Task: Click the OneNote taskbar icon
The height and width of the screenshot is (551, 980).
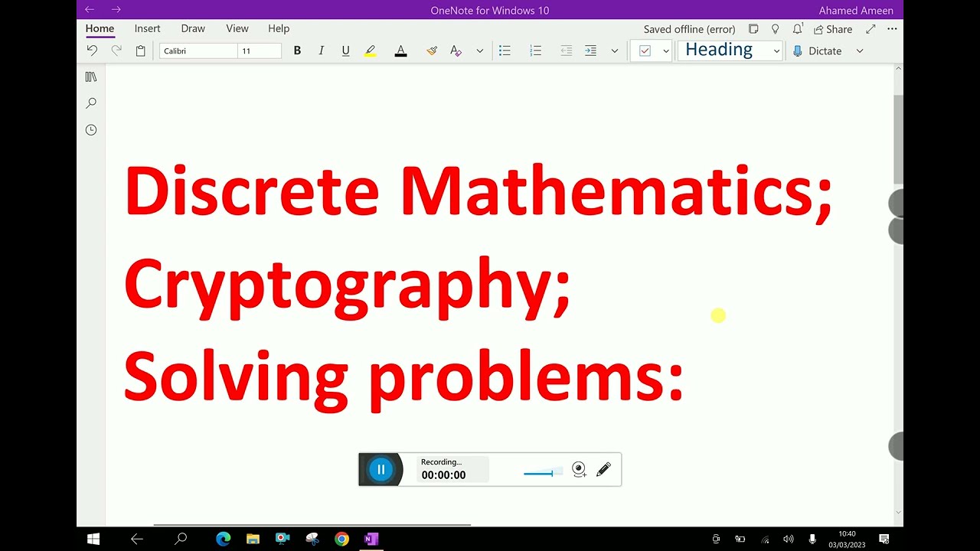Action: coord(371,539)
